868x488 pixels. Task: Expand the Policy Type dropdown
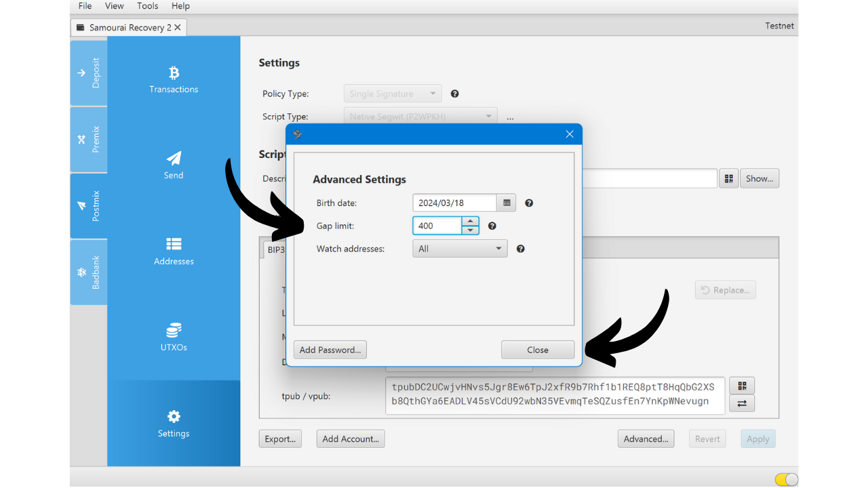click(x=393, y=94)
